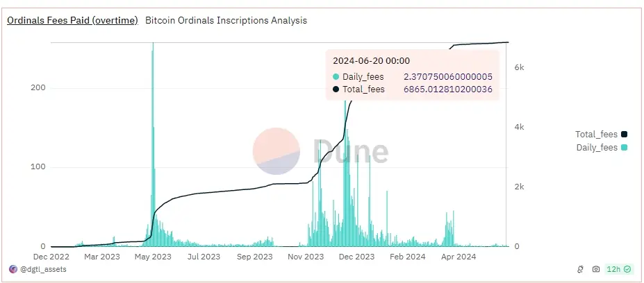Click the tallest Daily_fees bar in May 2023
Viewport: 644px width, 283px height.
pos(153,139)
